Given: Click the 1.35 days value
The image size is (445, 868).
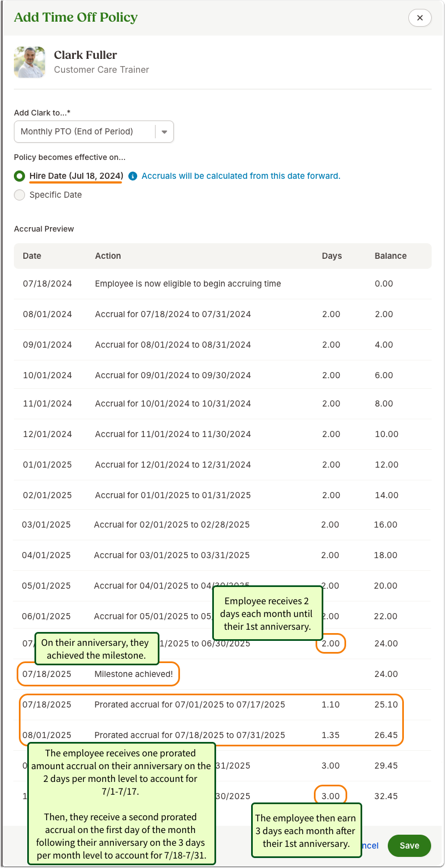Looking at the screenshot, I should click(x=331, y=735).
